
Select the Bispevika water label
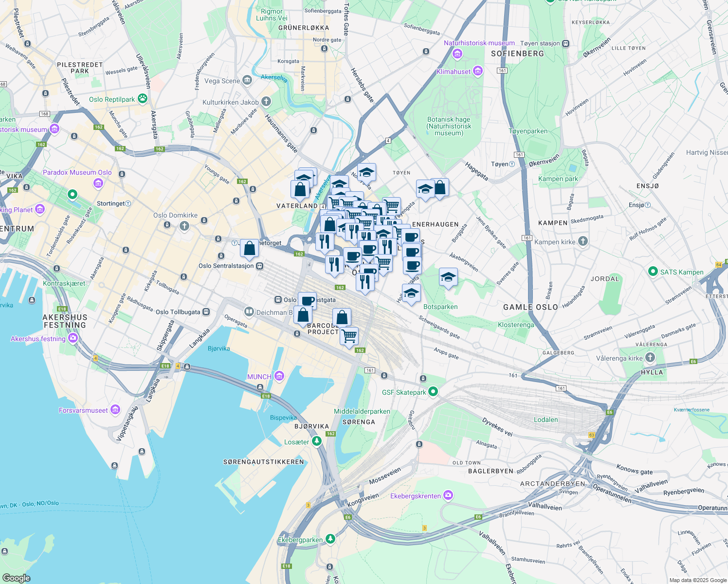pos(283,418)
